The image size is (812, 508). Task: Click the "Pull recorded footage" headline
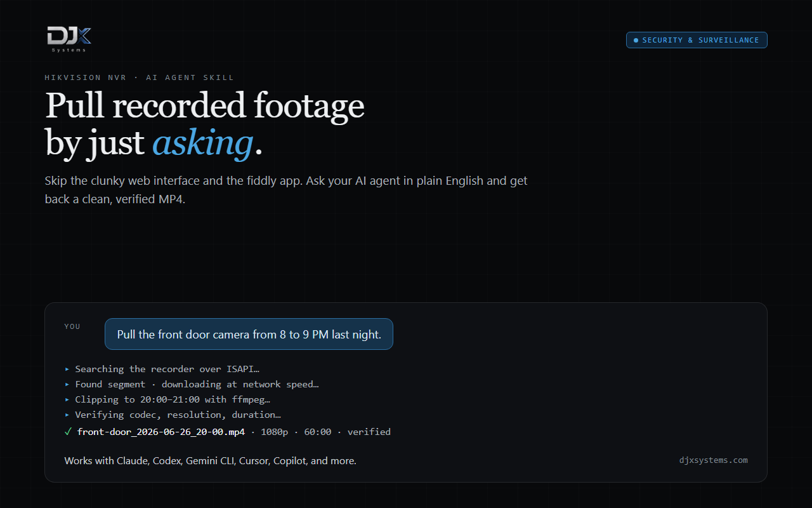point(205,105)
